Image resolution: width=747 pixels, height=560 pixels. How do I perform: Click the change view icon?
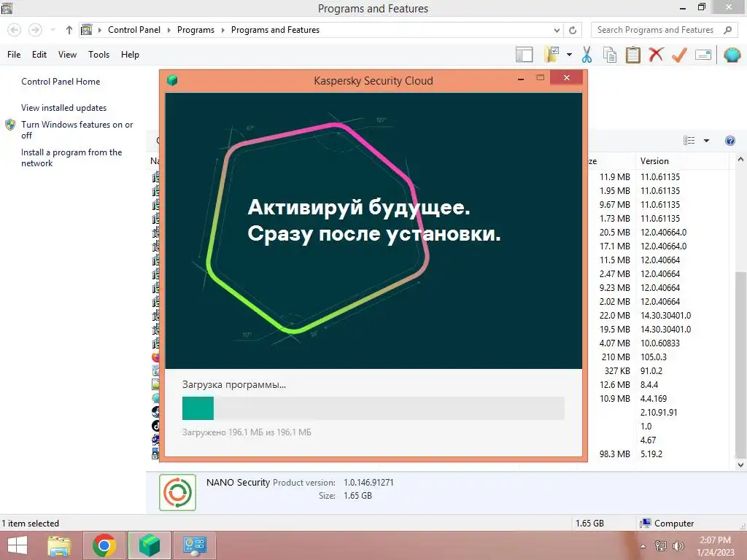coord(689,141)
